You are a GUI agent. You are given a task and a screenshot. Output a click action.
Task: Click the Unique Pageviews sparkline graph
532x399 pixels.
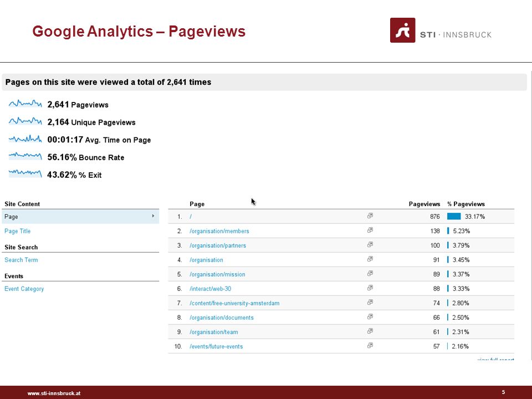25,121
